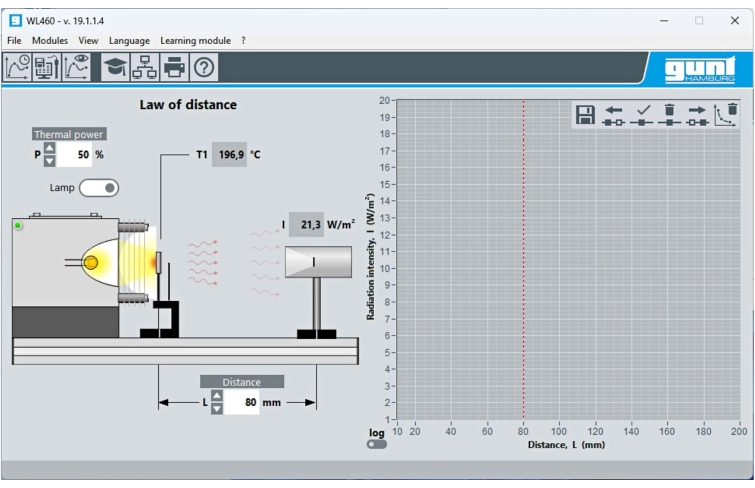Increase thermal power P with up arrow
The image size is (755, 488).
pyautogui.click(x=50, y=148)
